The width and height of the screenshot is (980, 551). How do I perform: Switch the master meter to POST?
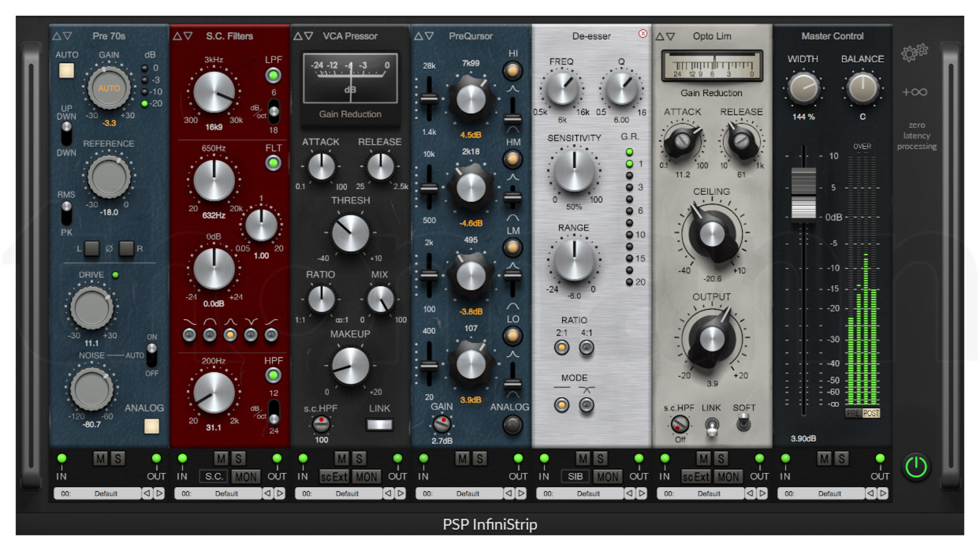tap(871, 413)
